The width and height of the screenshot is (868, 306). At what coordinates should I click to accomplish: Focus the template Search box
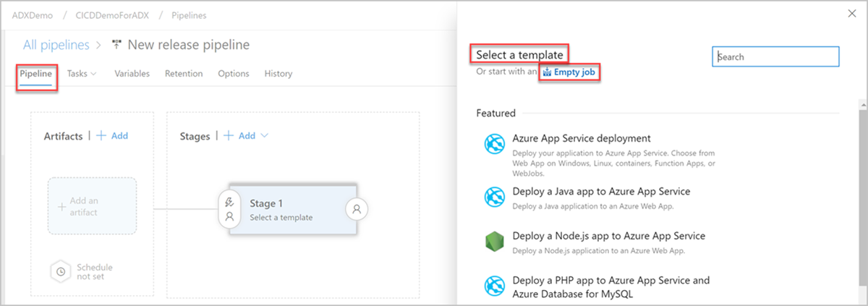tap(775, 56)
